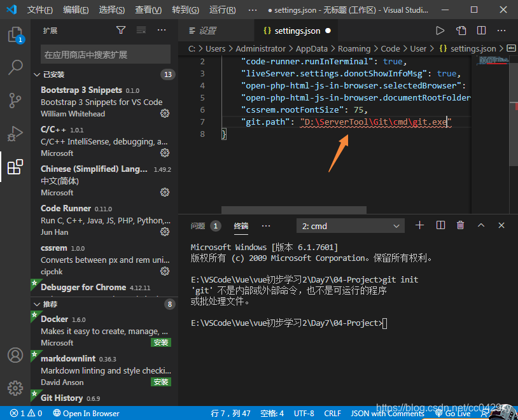Open terminal selector dropdown 2: cmd
Viewport: 518px width, 420px height.
[x=350, y=226]
